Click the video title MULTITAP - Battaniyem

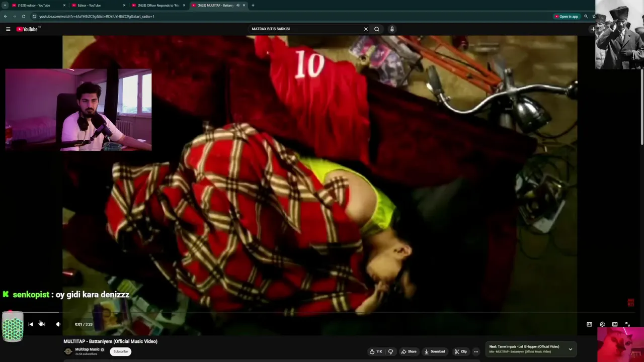tap(110, 341)
